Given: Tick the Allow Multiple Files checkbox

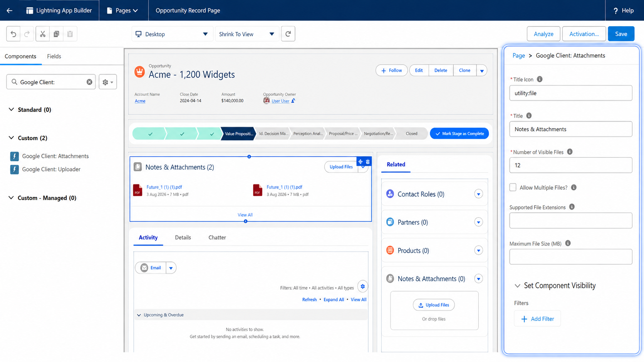Looking at the screenshot, I should tap(513, 187).
